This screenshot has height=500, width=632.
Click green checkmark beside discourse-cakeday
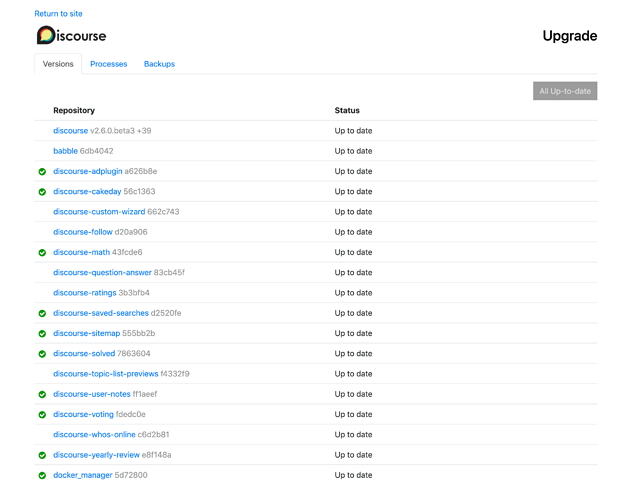42,192
